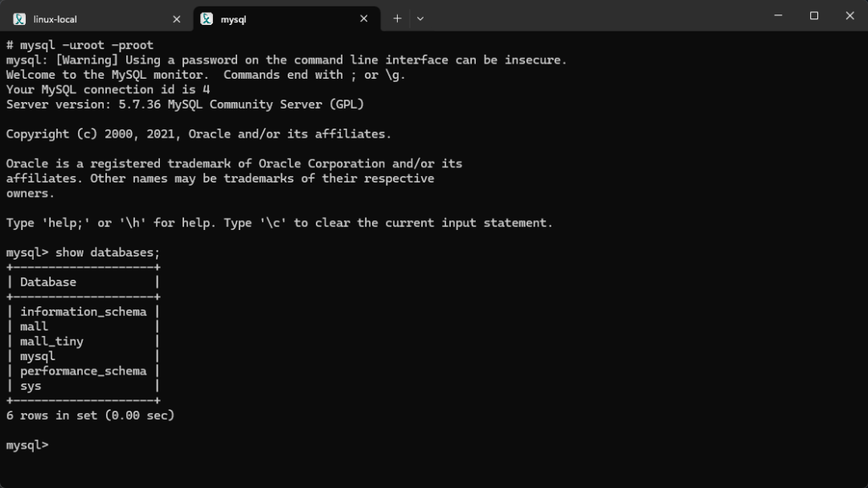Click the linux-local tab's terminal icon
Viewport: 868px width, 488px height.
(19, 18)
